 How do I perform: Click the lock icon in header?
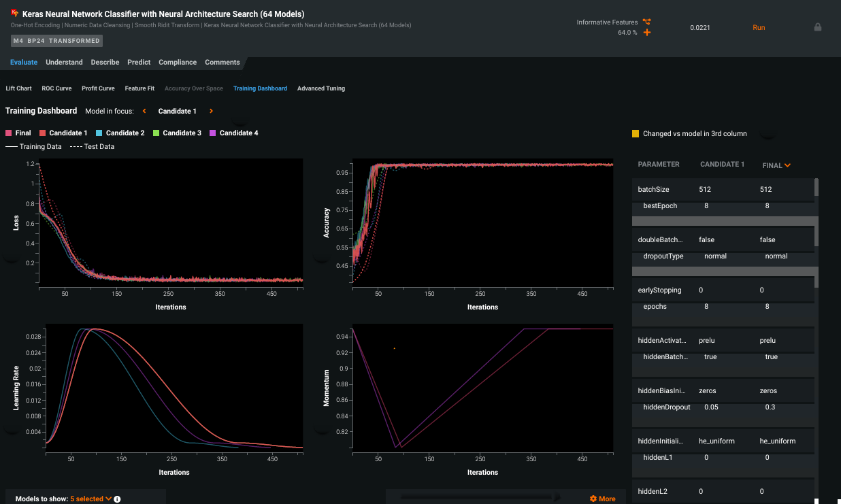[x=817, y=27]
